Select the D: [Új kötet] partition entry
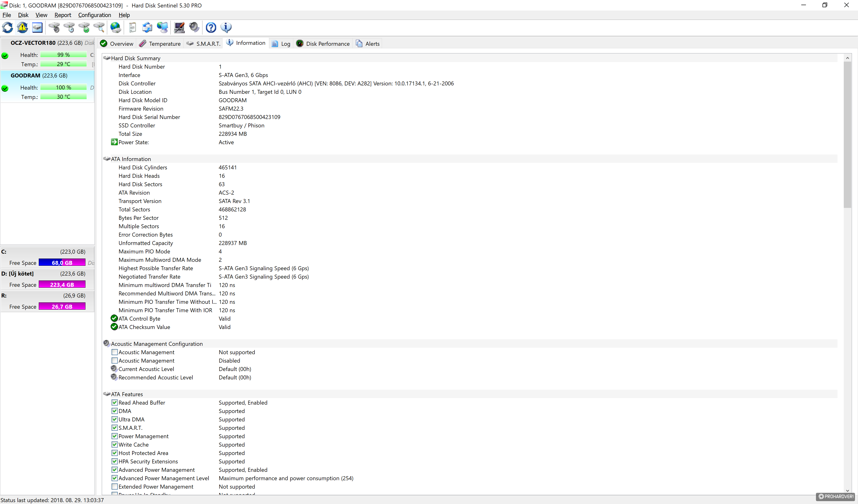Image resolution: width=858 pixels, height=504 pixels. [x=47, y=279]
